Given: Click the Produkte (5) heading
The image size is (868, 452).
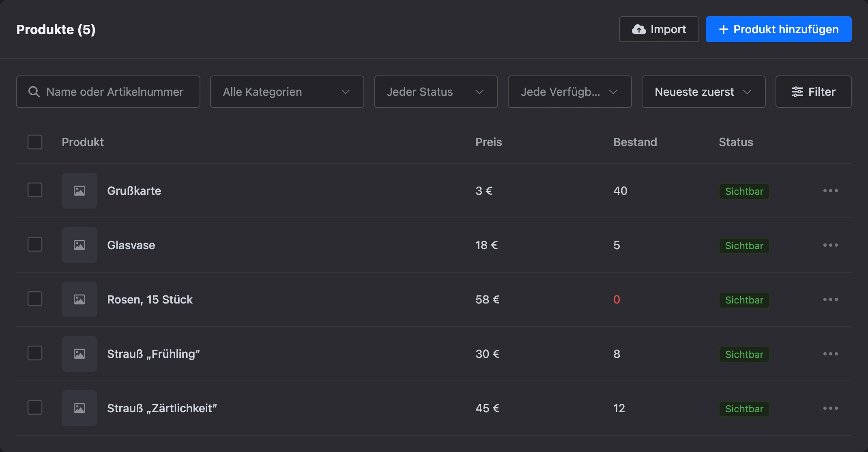Looking at the screenshot, I should pos(56,29).
